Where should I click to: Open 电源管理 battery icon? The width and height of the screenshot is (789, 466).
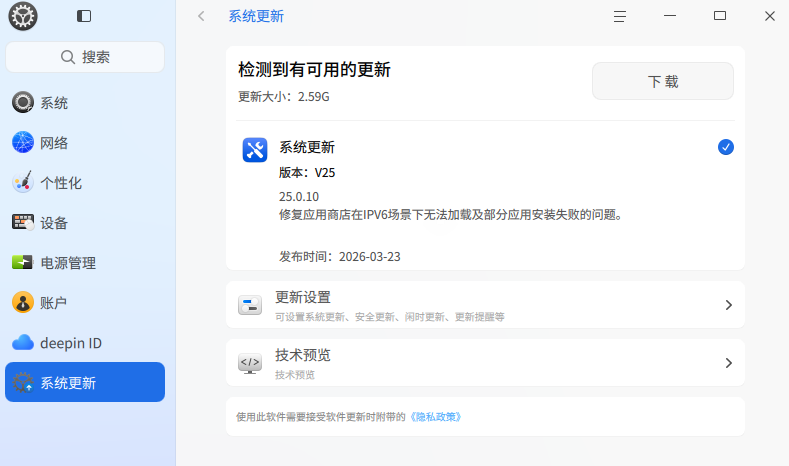23,262
